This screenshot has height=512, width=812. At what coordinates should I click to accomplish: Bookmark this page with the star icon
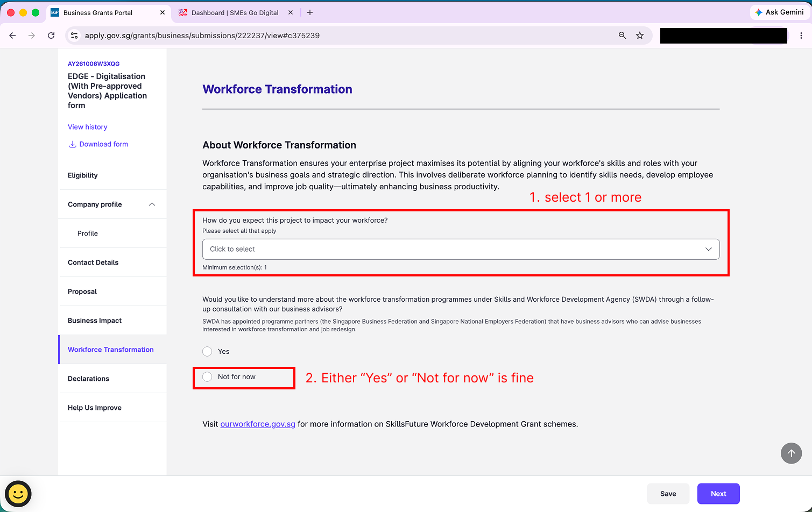click(640, 35)
